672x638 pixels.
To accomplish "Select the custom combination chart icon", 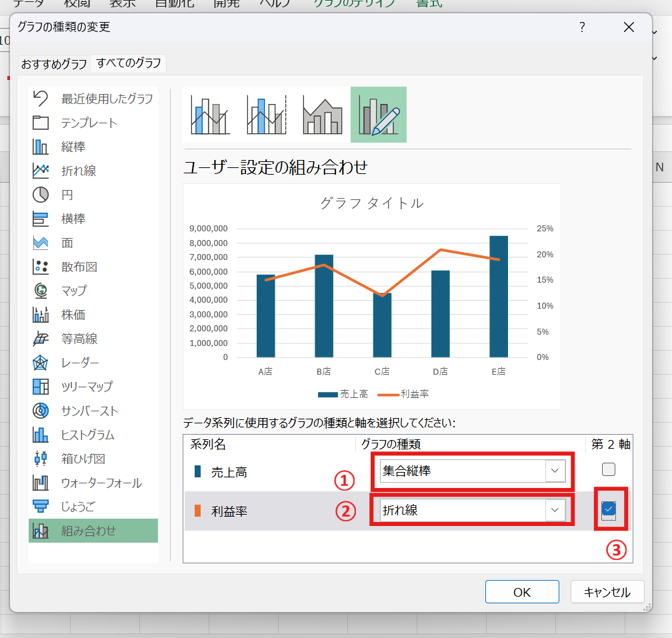I will pyautogui.click(x=378, y=115).
